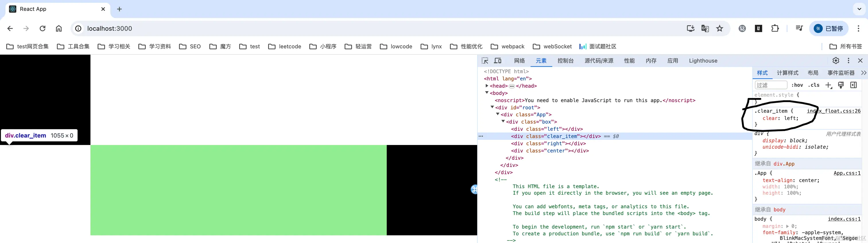Switch to the 网络 tab
Viewport: 868px width, 243px height.
click(x=519, y=60)
